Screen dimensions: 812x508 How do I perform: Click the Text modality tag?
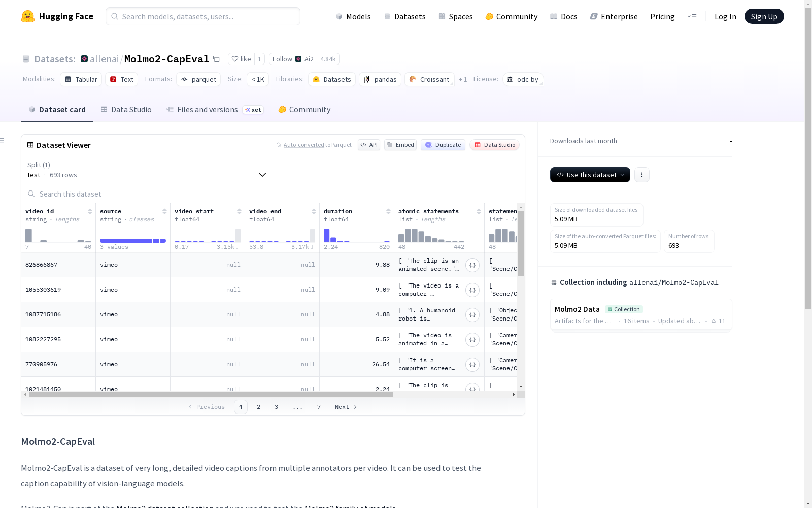[122, 79]
